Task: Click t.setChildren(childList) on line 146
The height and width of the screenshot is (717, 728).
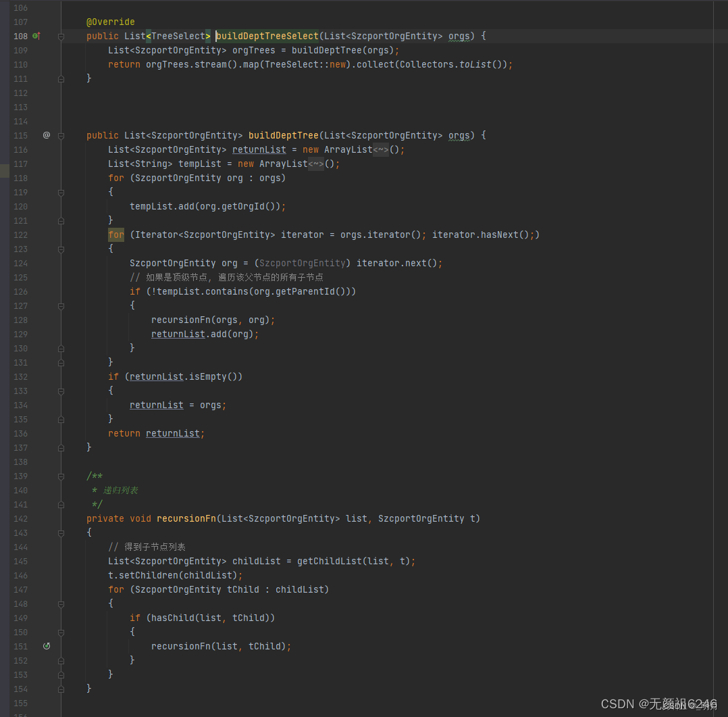Action: (x=173, y=575)
